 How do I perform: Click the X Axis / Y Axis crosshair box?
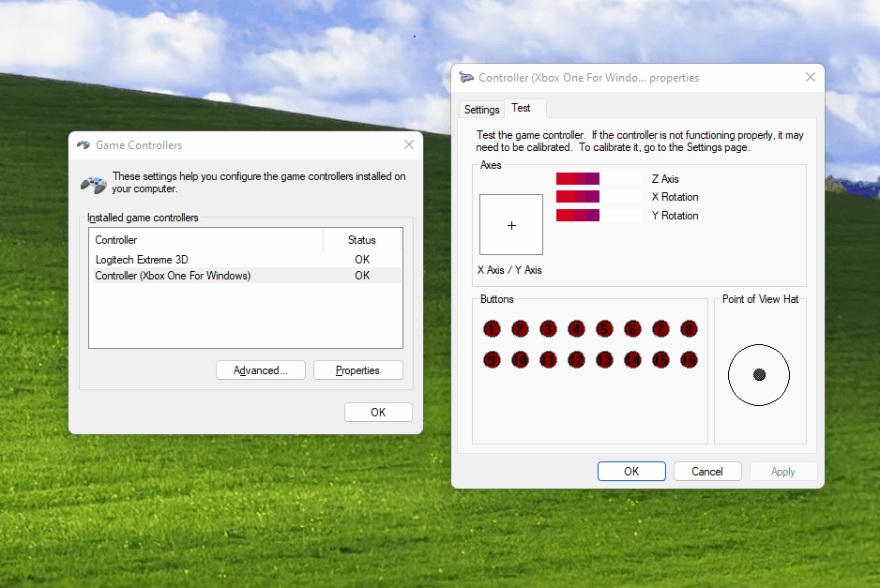(511, 225)
